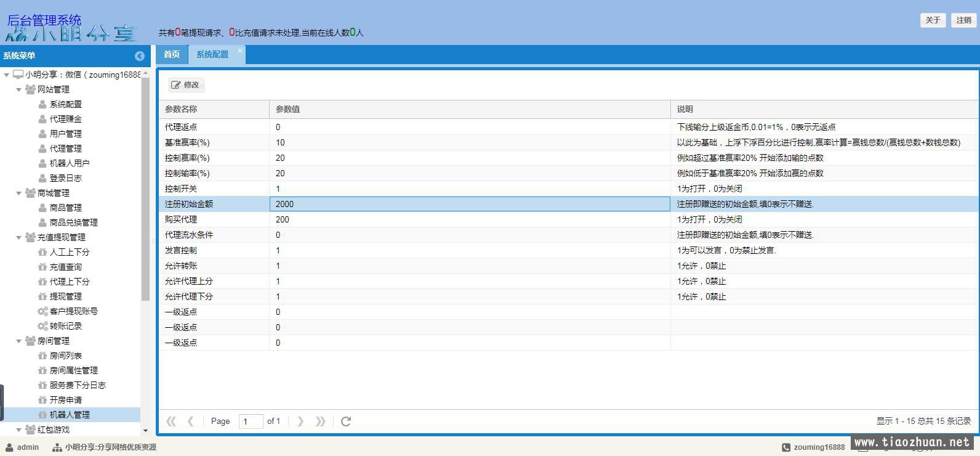Click the admin user label in status bar
Screen dimensions: 980x456
pyautogui.click(x=28, y=447)
